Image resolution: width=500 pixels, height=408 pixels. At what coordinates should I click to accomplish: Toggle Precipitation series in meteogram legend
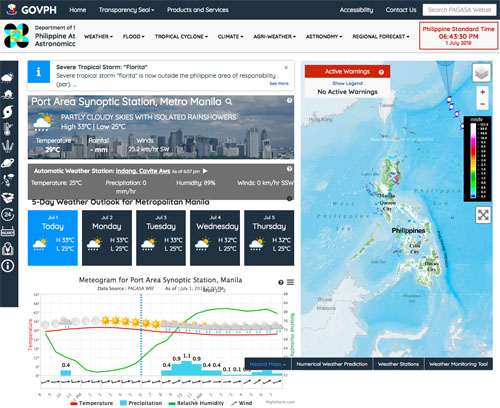[x=141, y=403]
